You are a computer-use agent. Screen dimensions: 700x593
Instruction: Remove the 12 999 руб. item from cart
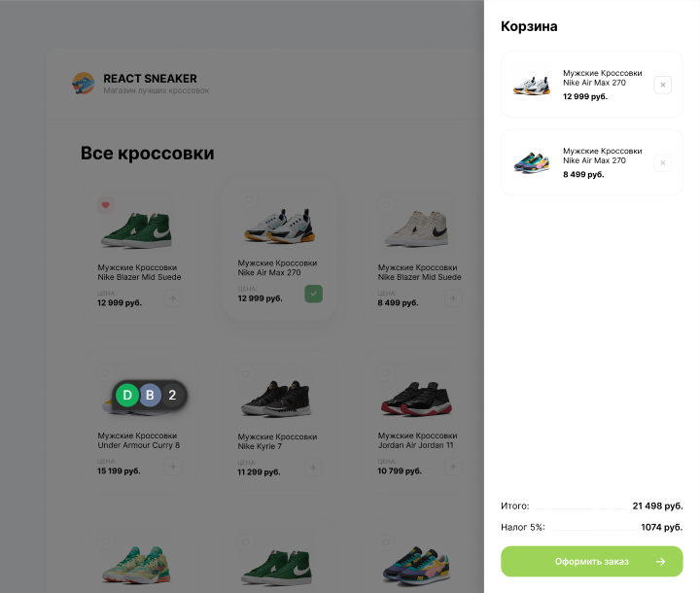662,85
